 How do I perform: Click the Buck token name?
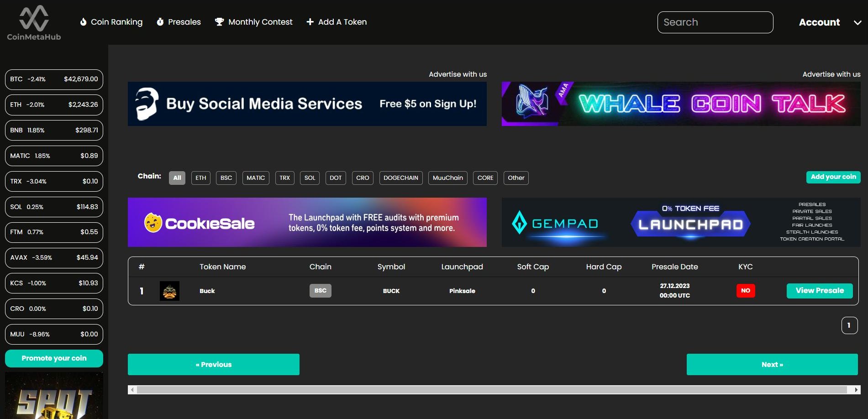(207, 291)
